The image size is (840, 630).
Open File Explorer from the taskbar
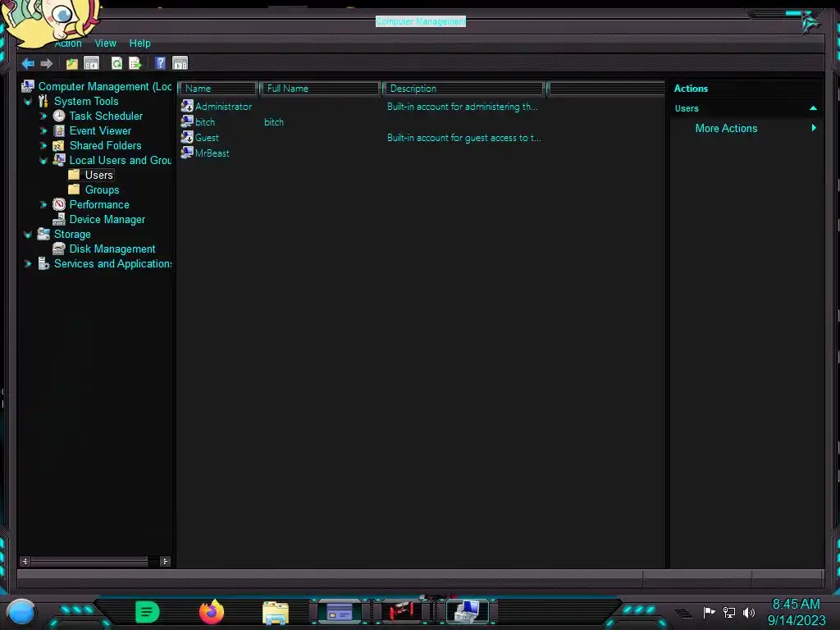[x=276, y=612]
